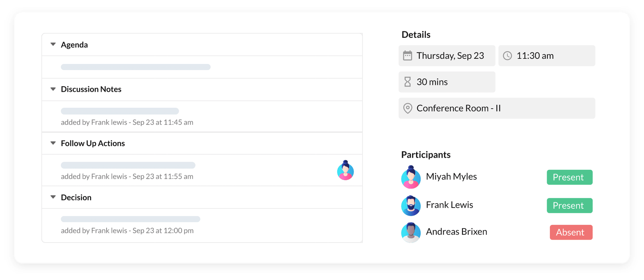Click the Agenda item placeholder bar
The width and height of the screenshot is (644, 280).
[x=136, y=67]
